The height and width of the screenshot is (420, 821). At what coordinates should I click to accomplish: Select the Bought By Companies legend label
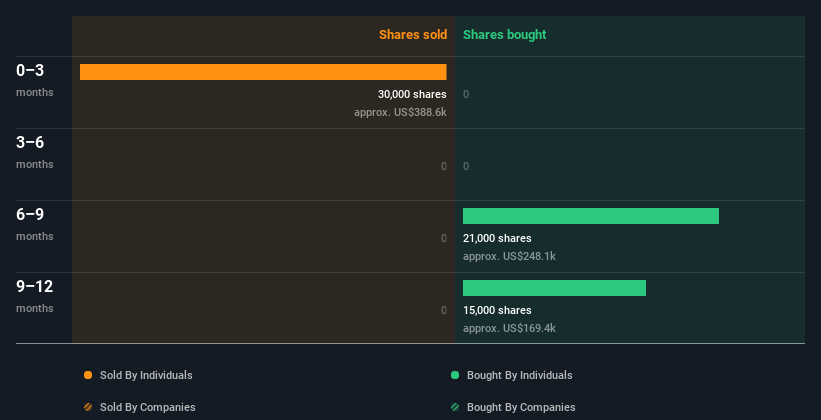pos(521,407)
